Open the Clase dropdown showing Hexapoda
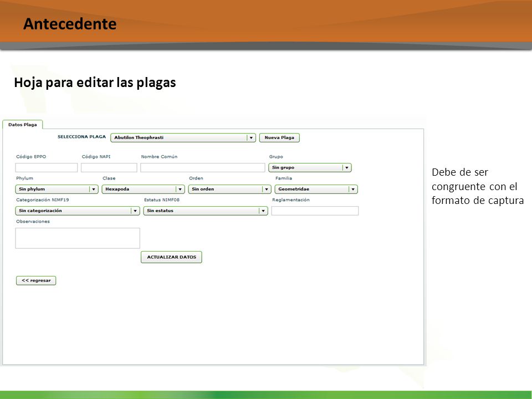532x399 pixels. coord(143,189)
